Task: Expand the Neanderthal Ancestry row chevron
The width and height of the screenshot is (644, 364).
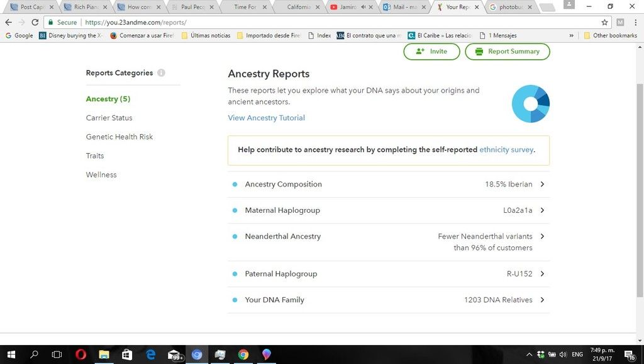Action: click(x=542, y=236)
